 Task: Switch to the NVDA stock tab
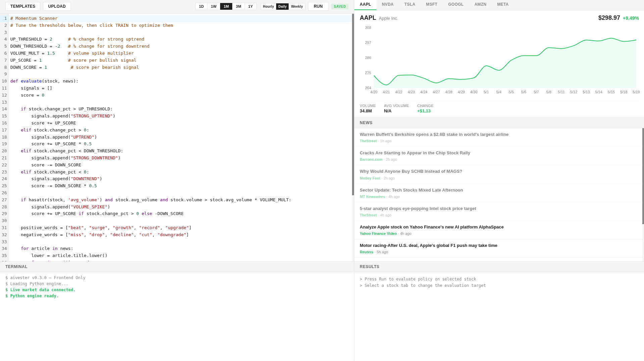tap(388, 5)
